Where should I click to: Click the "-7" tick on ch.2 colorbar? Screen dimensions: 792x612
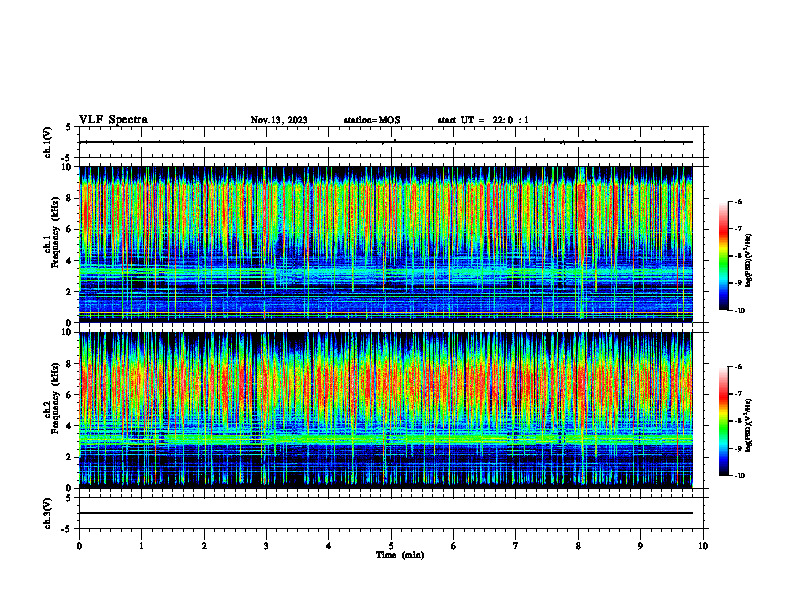[738, 394]
